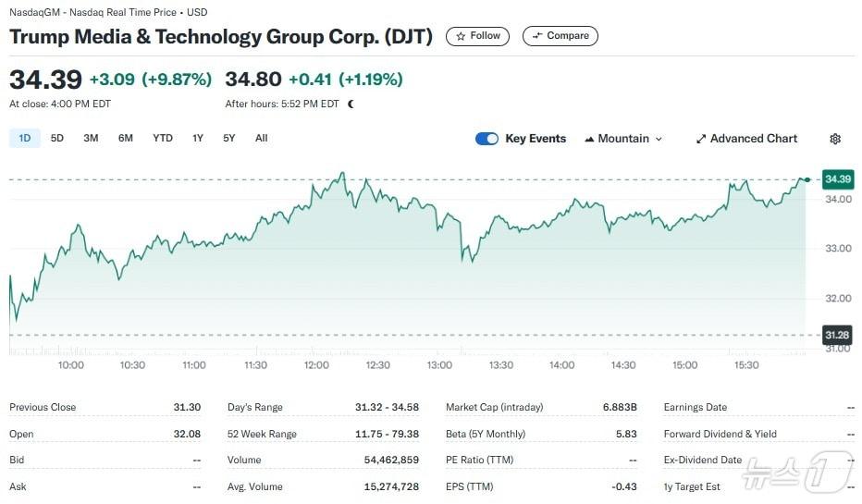Select the 1D time range tab
The image size is (862, 504).
(x=25, y=138)
